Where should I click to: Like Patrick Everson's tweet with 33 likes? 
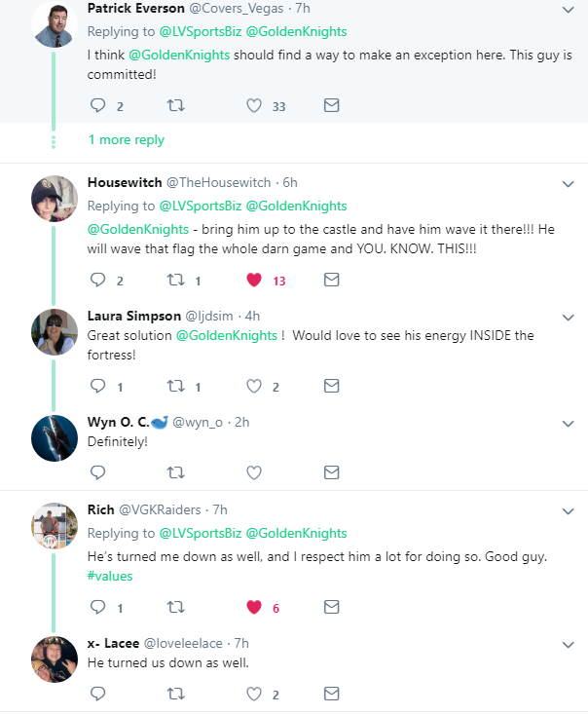click(x=254, y=106)
